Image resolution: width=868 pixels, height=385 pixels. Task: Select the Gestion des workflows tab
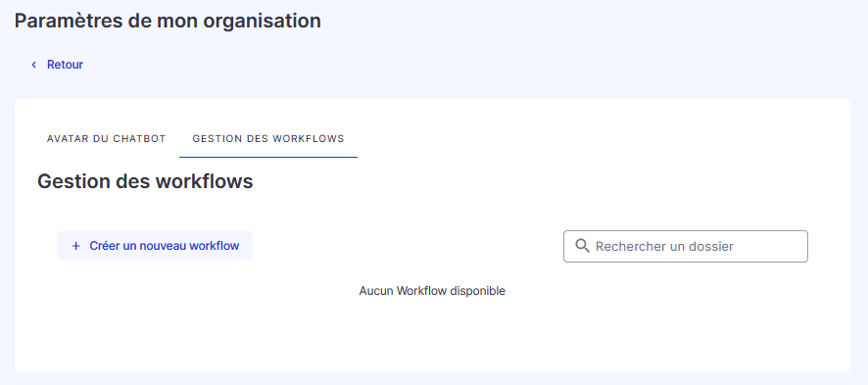[268, 139]
